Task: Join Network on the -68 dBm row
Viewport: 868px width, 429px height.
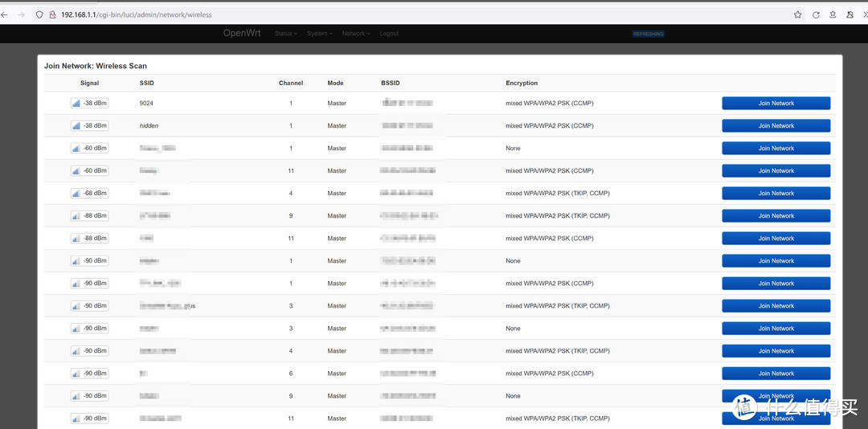Action: point(776,194)
